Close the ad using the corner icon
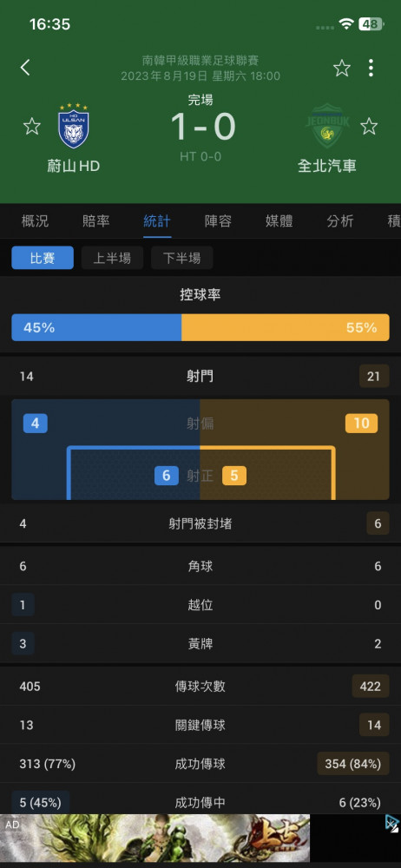The height and width of the screenshot is (868, 401). [x=392, y=823]
